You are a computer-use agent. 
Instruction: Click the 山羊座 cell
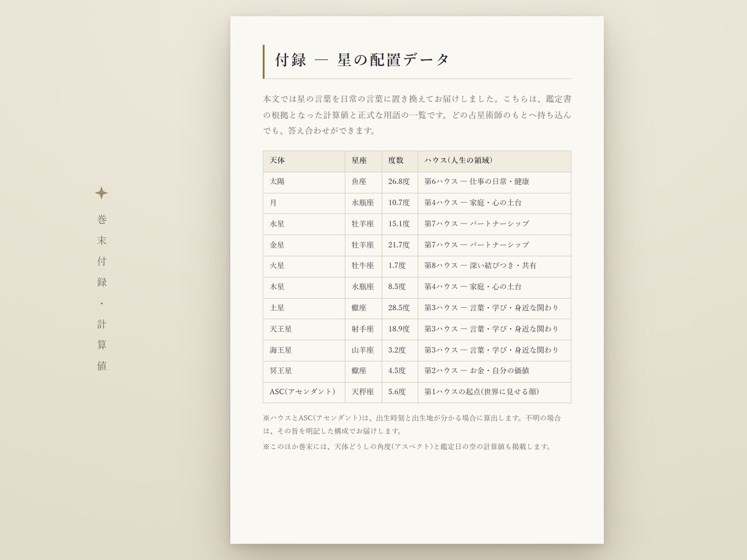tap(363, 351)
